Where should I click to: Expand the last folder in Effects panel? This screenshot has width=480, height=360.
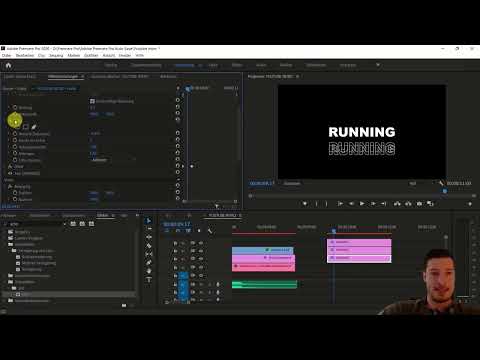(5, 300)
